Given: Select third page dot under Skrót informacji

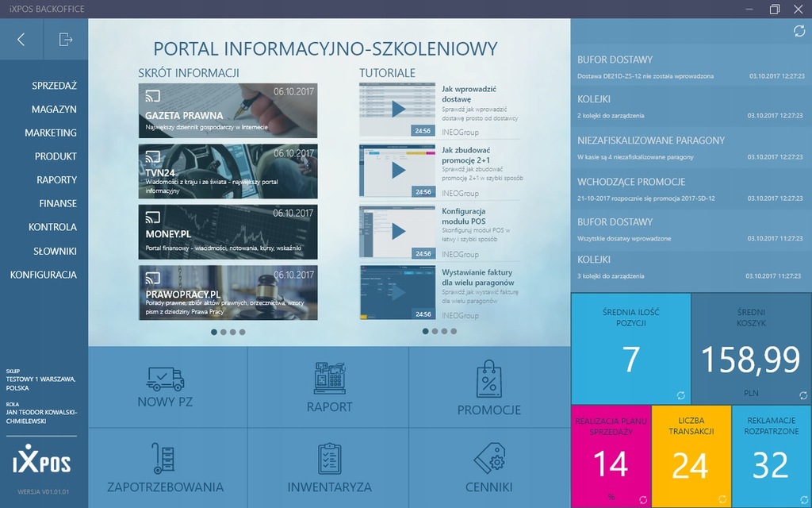Looking at the screenshot, I should point(233,333).
